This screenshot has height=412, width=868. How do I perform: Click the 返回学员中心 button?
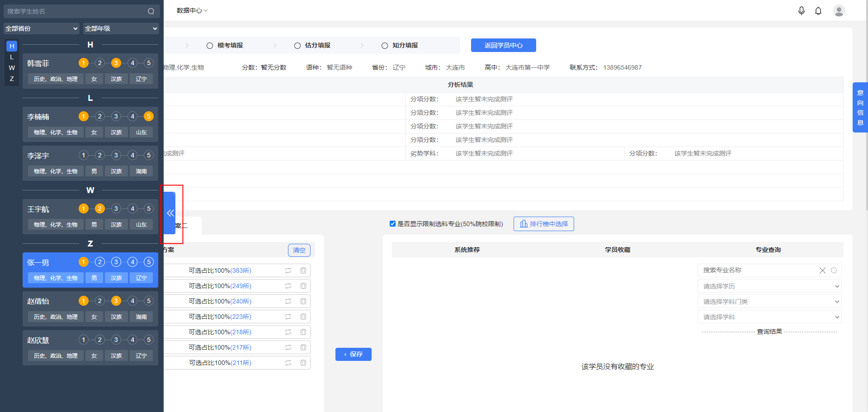pos(503,45)
